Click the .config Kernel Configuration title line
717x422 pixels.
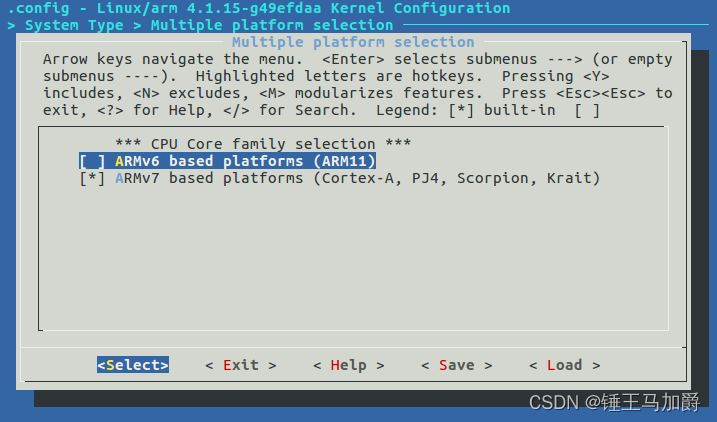[258, 8]
